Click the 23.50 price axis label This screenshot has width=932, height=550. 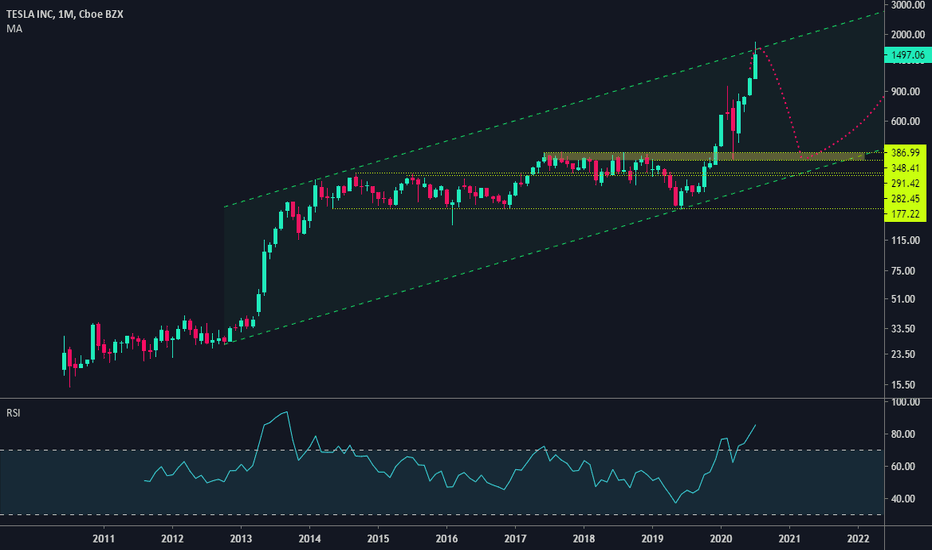click(903, 354)
